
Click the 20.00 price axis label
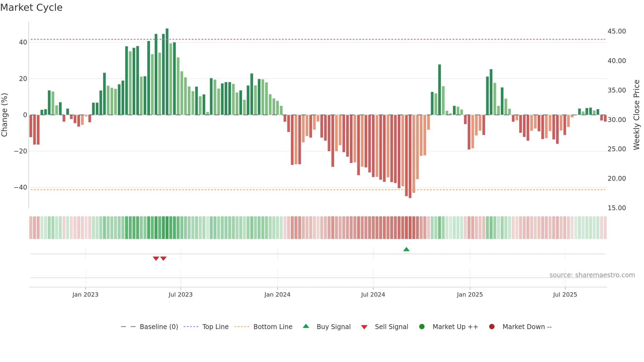point(617,179)
